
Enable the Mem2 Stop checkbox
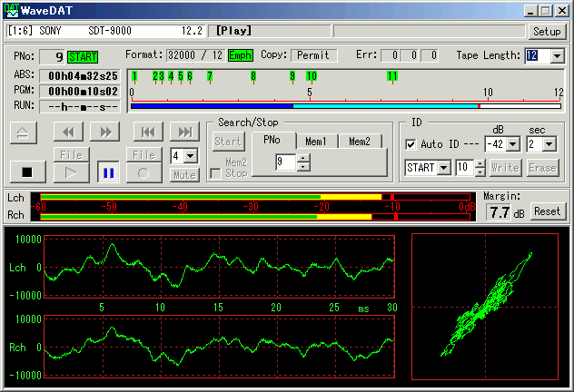215,172
